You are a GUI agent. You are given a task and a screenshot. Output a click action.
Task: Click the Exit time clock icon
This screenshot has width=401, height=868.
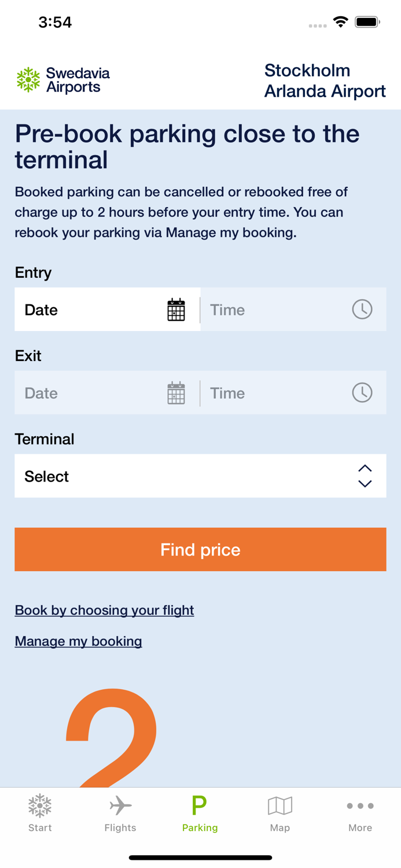pyautogui.click(x=362, y=392)
